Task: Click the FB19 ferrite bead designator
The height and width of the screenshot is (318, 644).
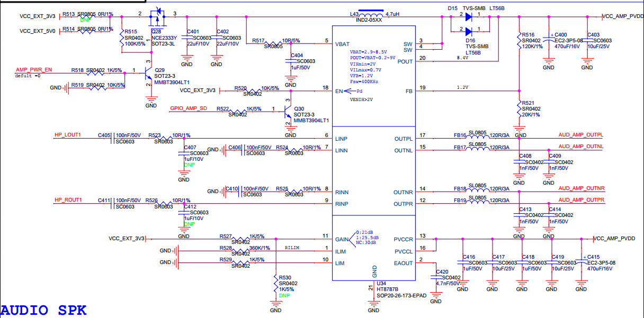Action: coord(460,200)
